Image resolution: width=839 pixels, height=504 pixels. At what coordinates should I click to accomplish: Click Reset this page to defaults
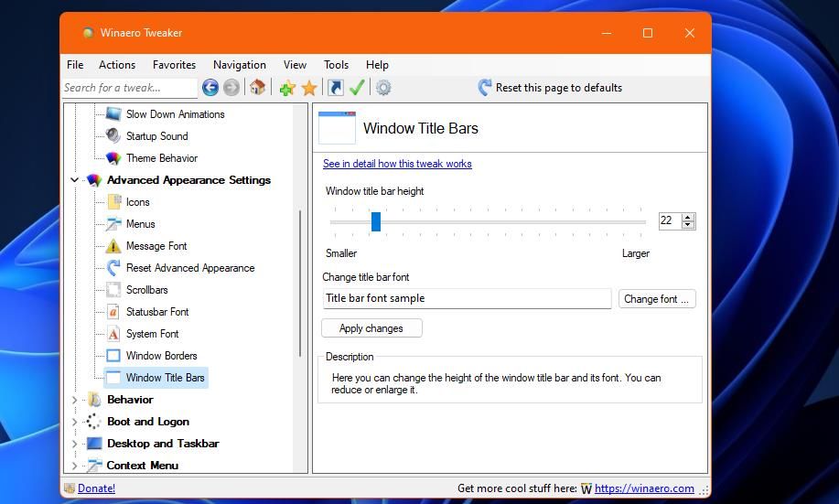550,87
